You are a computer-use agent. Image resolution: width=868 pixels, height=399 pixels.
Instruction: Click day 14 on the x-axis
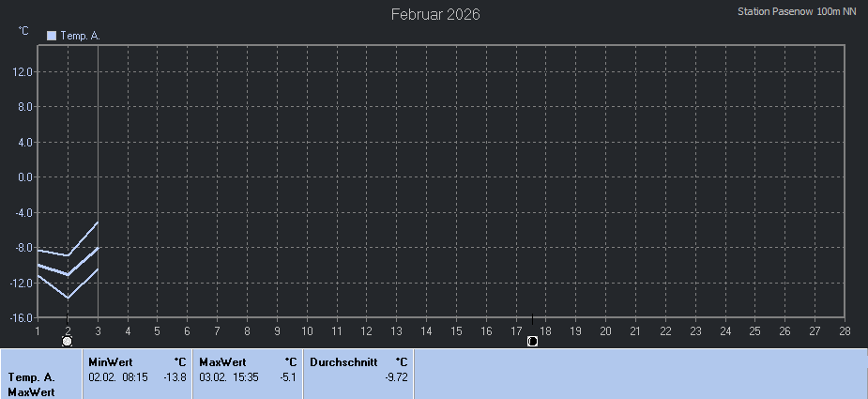point(426,330)
